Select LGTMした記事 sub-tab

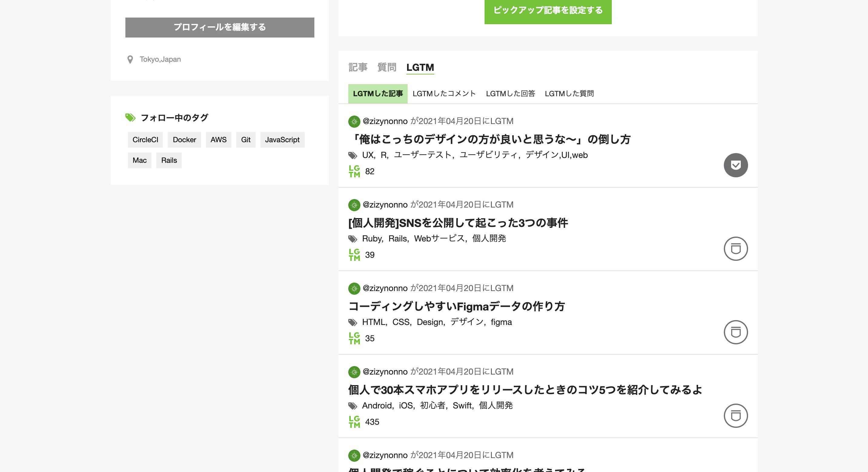pyautogui.click(x=378, y=93)
